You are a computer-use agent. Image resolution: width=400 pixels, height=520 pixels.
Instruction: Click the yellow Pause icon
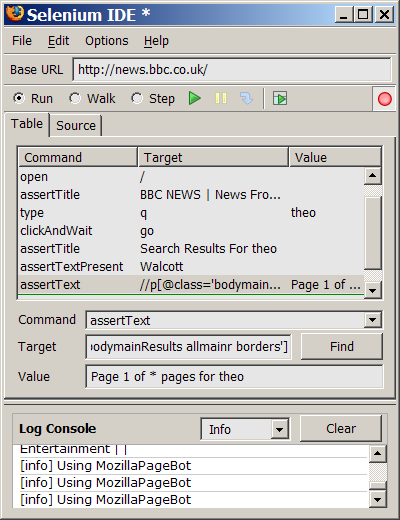[x=221, y=98]
